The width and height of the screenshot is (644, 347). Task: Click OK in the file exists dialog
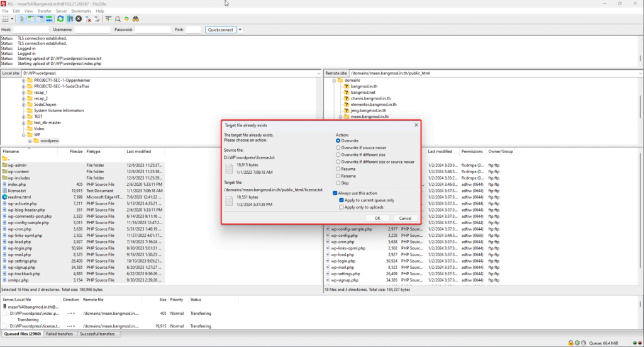tap(377, 218)
